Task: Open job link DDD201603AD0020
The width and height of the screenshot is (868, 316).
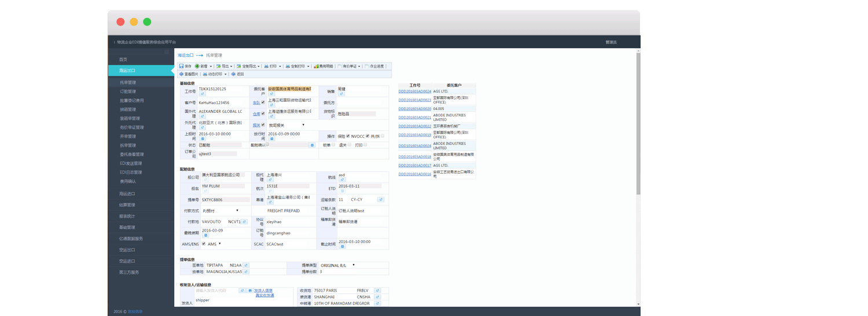Action: (x=415, y=108)
